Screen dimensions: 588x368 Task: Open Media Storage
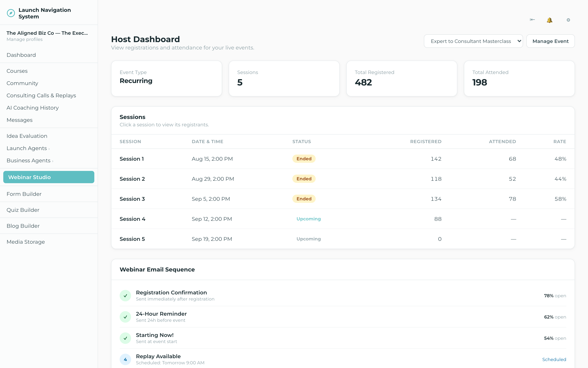(26, 242)
